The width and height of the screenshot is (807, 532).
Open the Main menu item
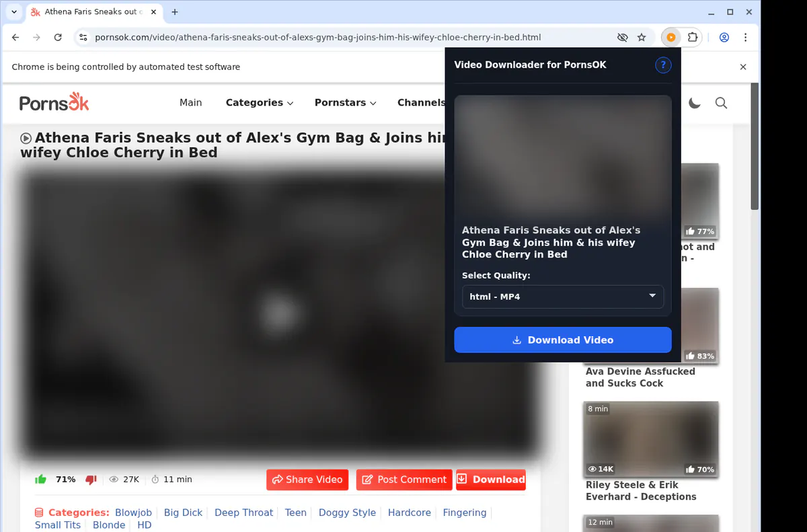191,102
